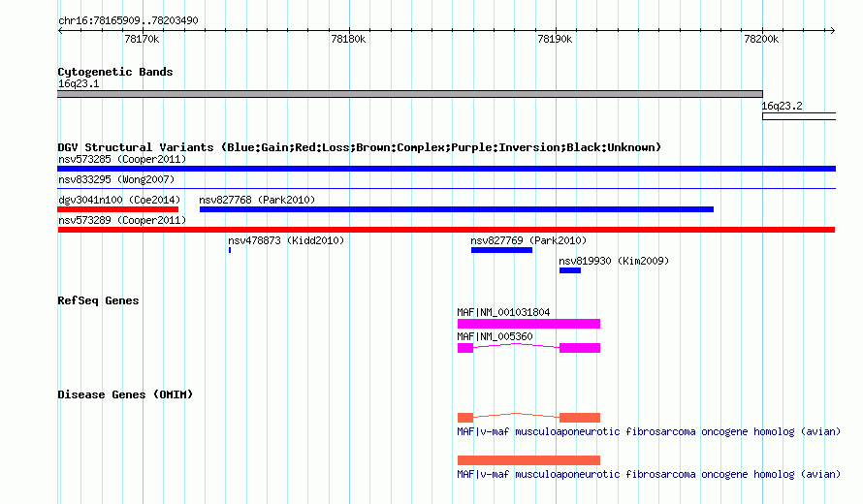Click the 78170k ruler label
The height and width of the screenshot is (504, 863).
[142, 39]
